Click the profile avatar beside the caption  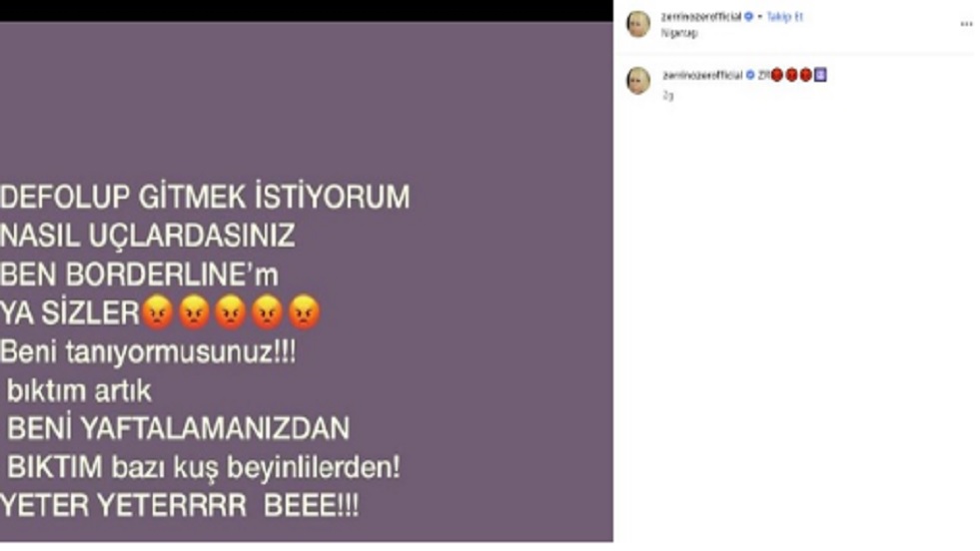click(x=638, y=81)
